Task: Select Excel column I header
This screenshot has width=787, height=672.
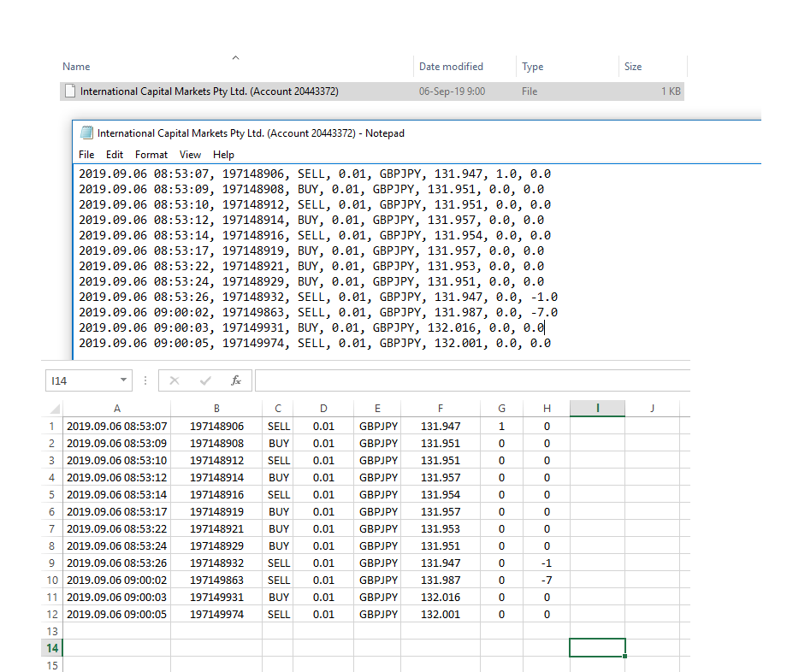Action: (597, 409)
